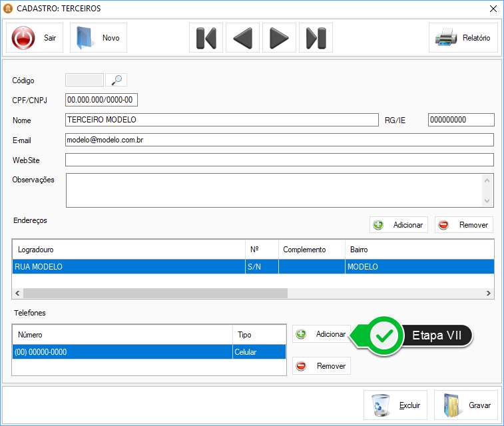The width and height of the screenshot is (504, 426).
Task: Go to the next record
Action: tap(280, 37)
